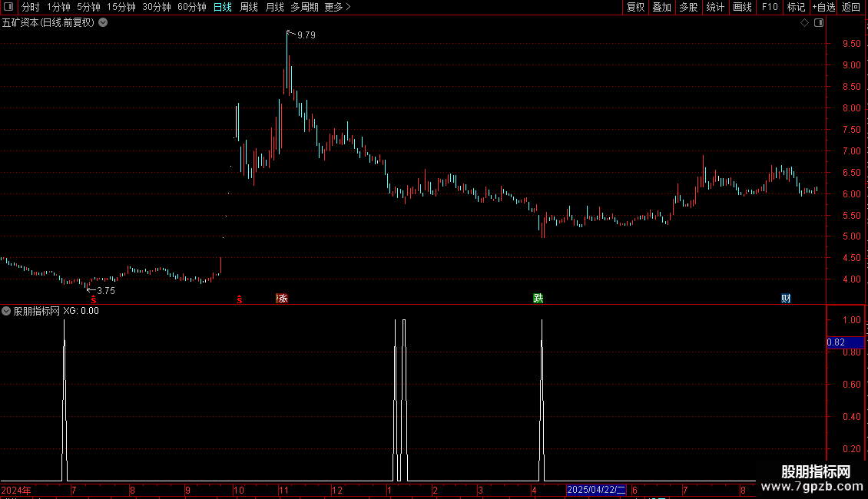Open F10 company information
The height and width of the screenshot is (499, 868).
[770, 7]
